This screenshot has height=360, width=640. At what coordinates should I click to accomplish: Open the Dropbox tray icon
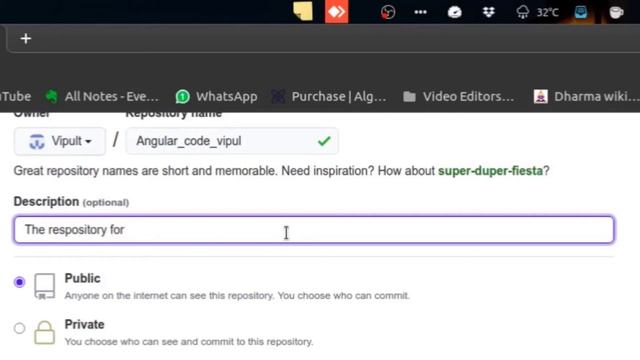click(489, 12)
